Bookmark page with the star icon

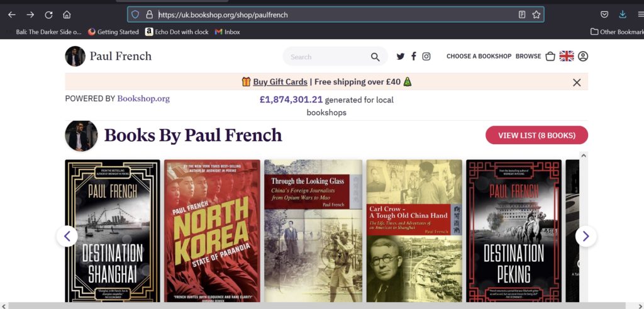click(x=536, y=14)
